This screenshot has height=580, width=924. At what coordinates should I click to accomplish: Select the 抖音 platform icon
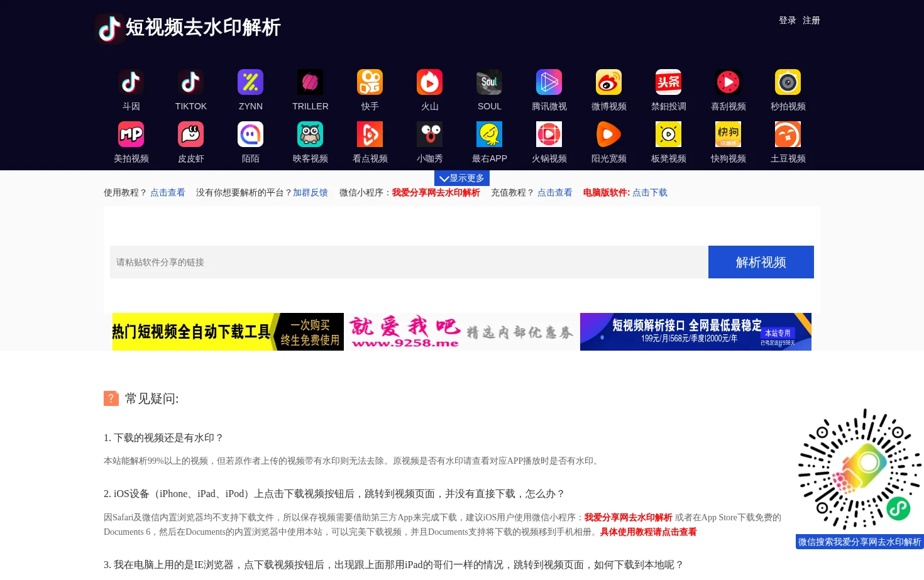131,82
